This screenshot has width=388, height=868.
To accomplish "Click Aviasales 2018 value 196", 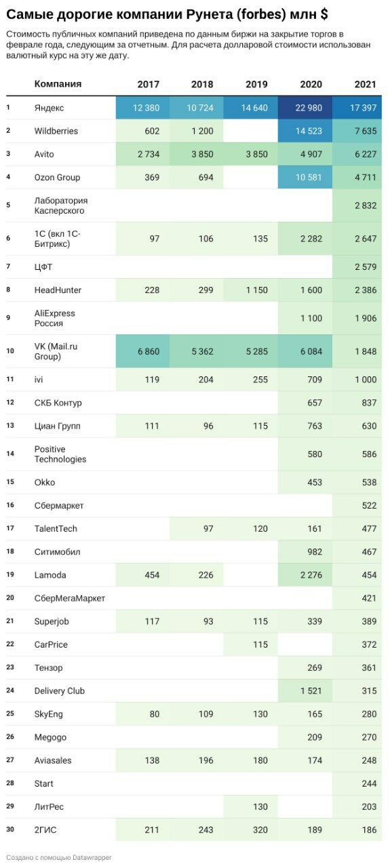I will pyautogui.click(x=206, y=760).
